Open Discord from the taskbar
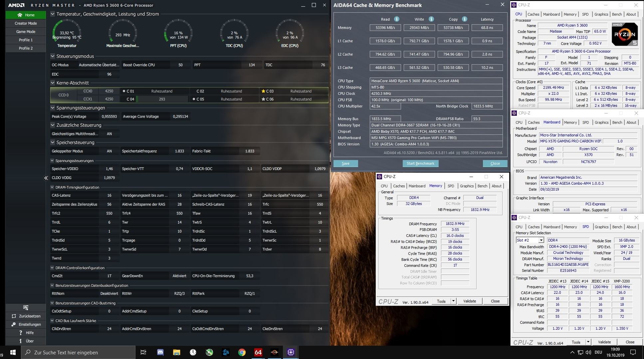 coord(160,352)
